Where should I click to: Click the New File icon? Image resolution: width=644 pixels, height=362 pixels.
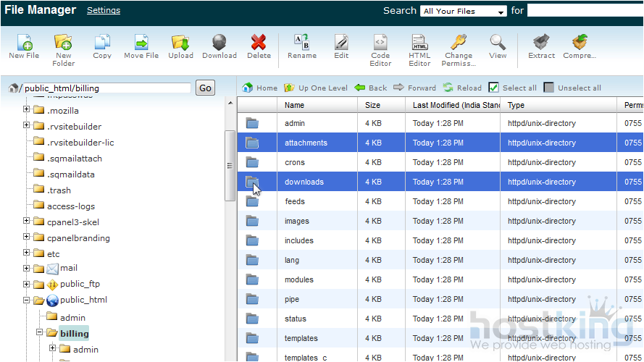[24, 43]
